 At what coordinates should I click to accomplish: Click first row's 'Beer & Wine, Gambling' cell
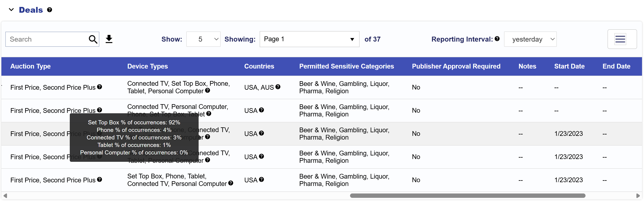tap(344, 87)
